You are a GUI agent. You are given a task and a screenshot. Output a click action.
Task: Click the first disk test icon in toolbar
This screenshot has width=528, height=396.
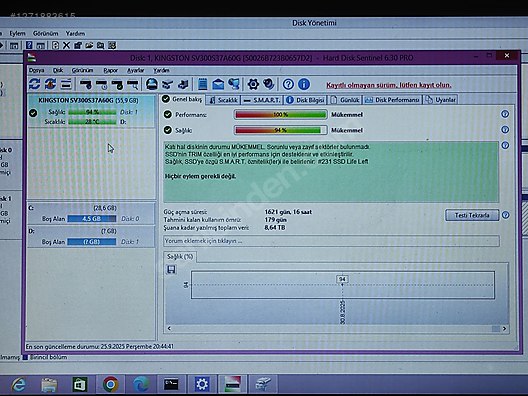pos(86,84)
